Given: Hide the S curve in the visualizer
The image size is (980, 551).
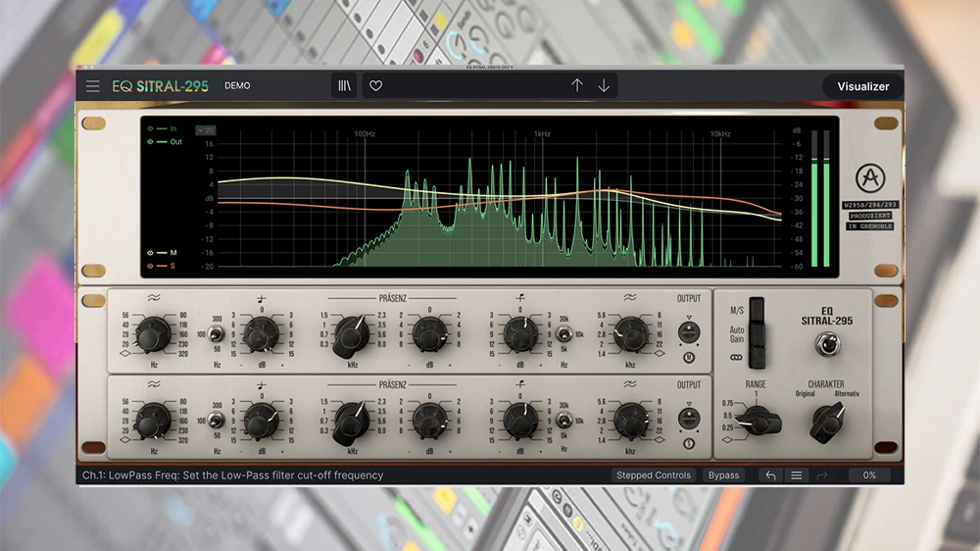Looking at the screenshot, I should [x=151, y=266].
